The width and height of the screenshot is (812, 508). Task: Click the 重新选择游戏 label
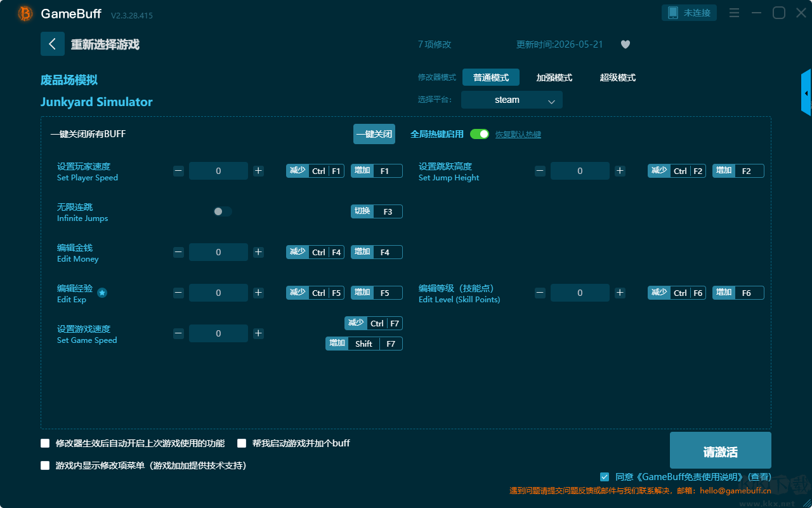105,44
